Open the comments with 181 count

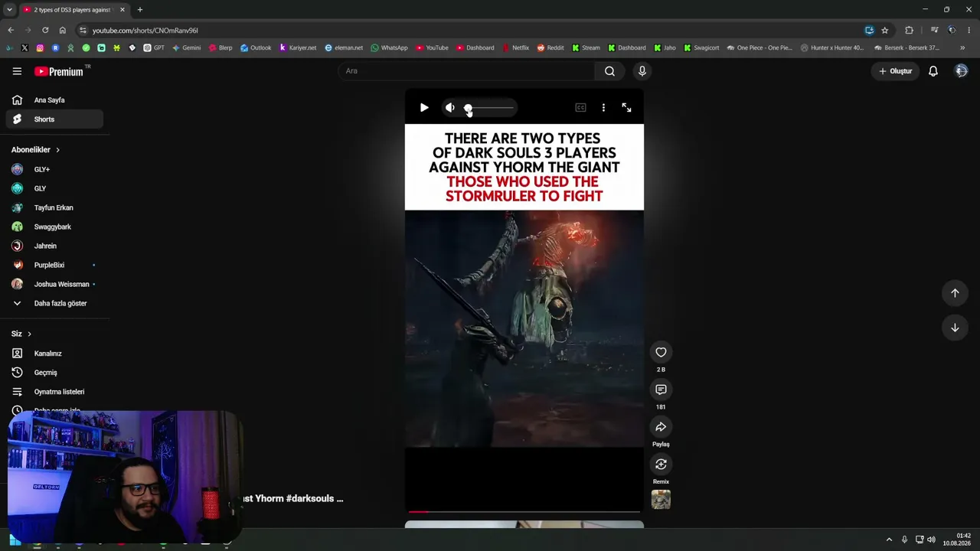click(x=661, y=390)
